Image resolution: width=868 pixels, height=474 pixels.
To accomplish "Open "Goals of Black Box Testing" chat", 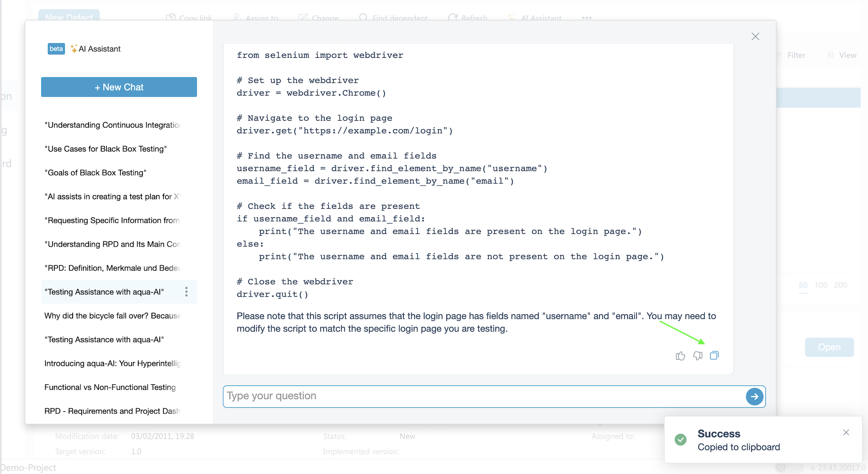I will tap(95, 172).
